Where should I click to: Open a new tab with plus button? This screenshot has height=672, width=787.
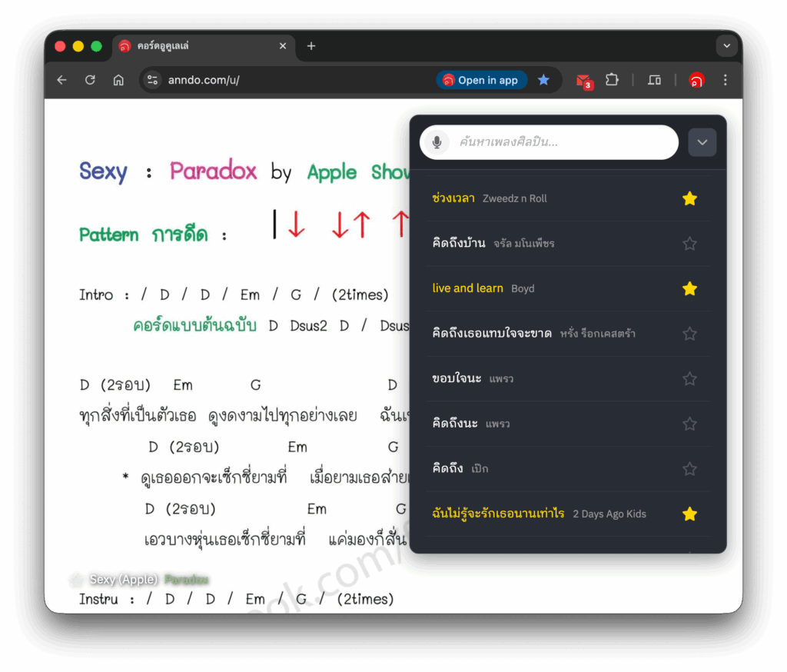tap(311, 46)
